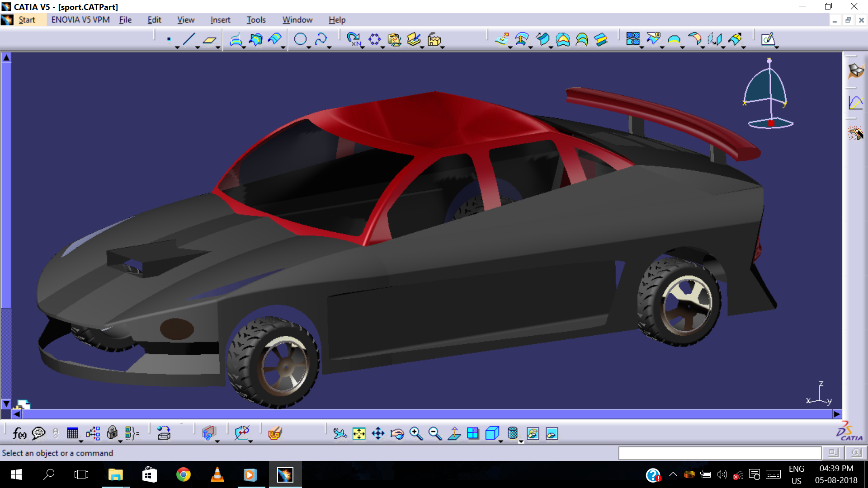Click the factory-building icon
This screenshot has width=868, height=488.
[434, 40]
